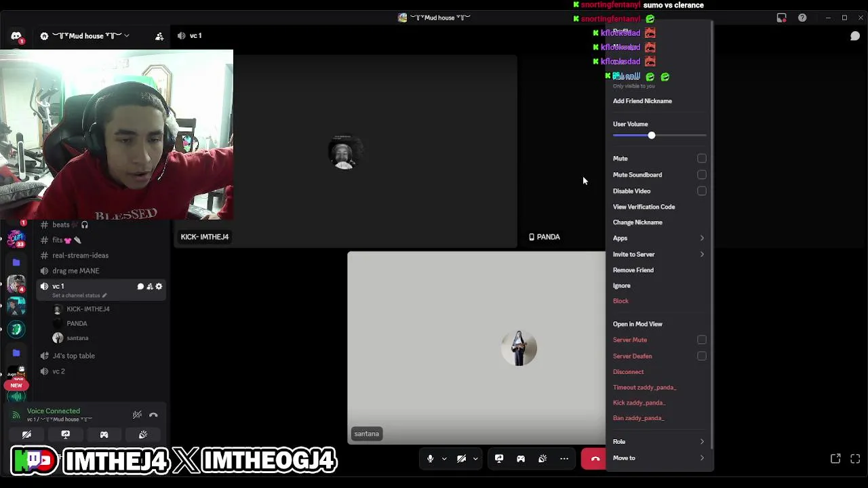The width and height of the screenshot is (868, 488).
Task: Open soundboard in bottom call bar
Action: click(x=542, y=459)
